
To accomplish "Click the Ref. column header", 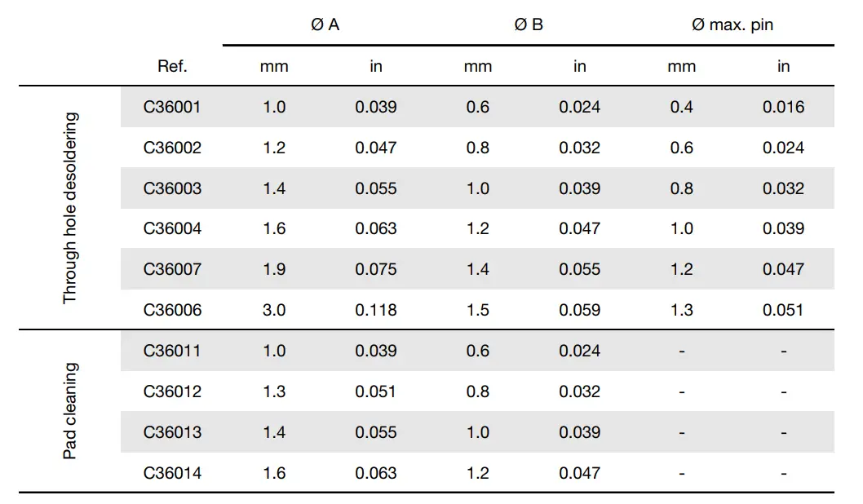I will pyautogui.click(x=172, y=67).
